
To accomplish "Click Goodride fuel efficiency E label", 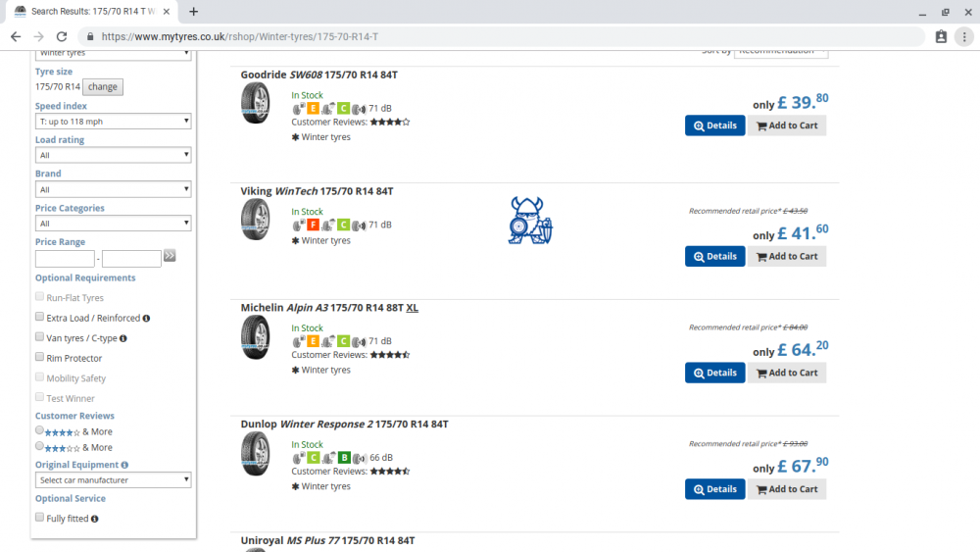I will [x=313, y=108].
